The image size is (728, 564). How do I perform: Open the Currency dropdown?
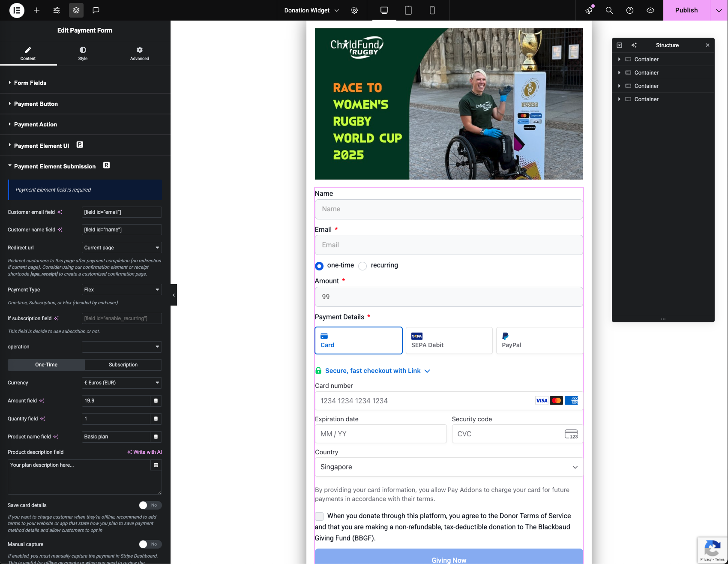tap(122, 383)
